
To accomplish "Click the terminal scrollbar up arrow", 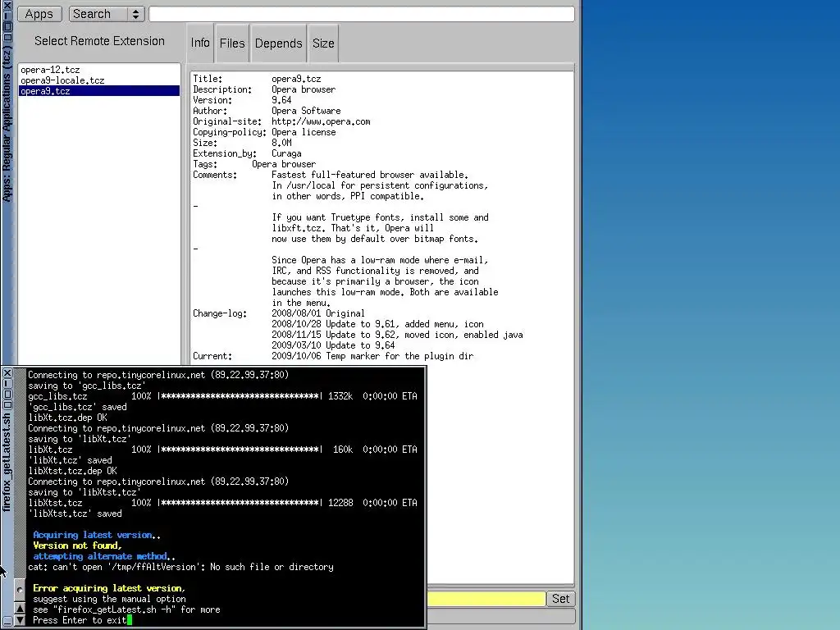I will tap(20, 608).
